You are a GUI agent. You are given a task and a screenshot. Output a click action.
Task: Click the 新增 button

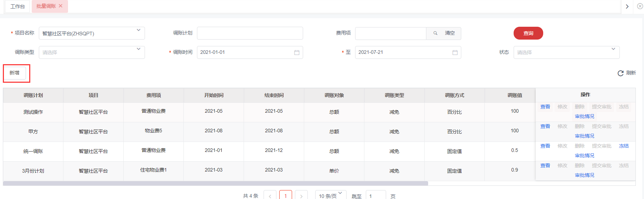tap(15, 73)
